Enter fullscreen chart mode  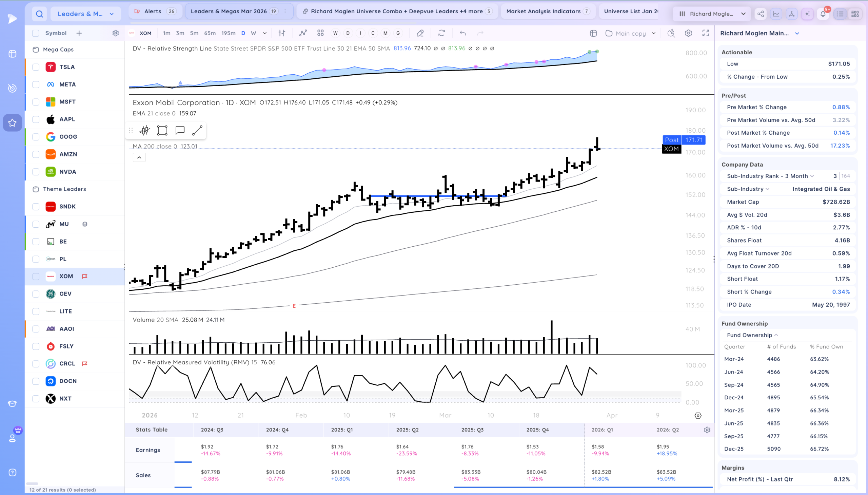pyautogui.click(x=706, y=33)
